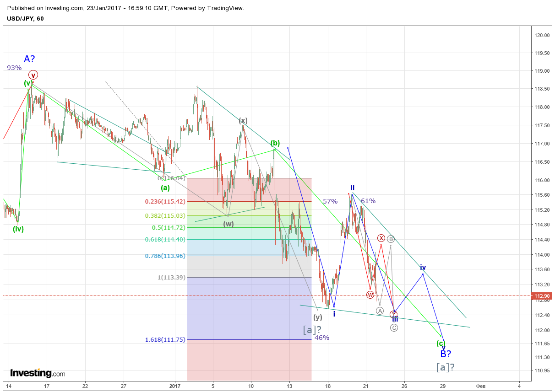Click the red circled v wave marker
Screen dimensions: 555x392
tap(33, 75)
